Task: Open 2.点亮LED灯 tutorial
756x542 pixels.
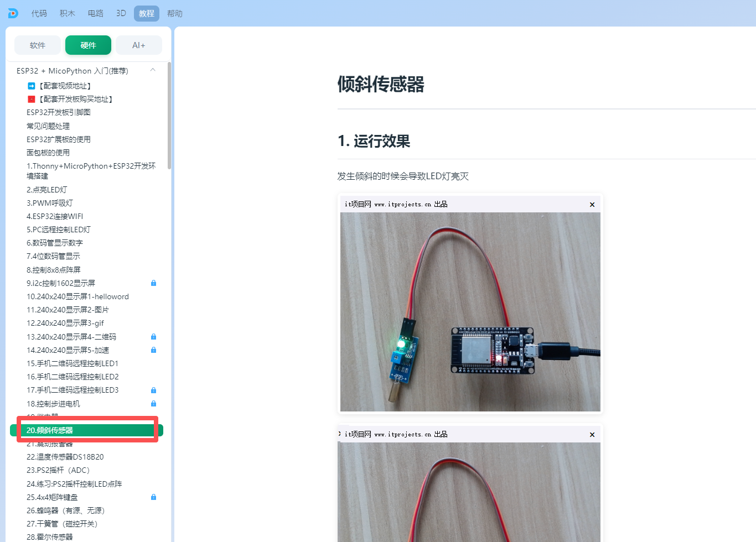Action: 47,190
